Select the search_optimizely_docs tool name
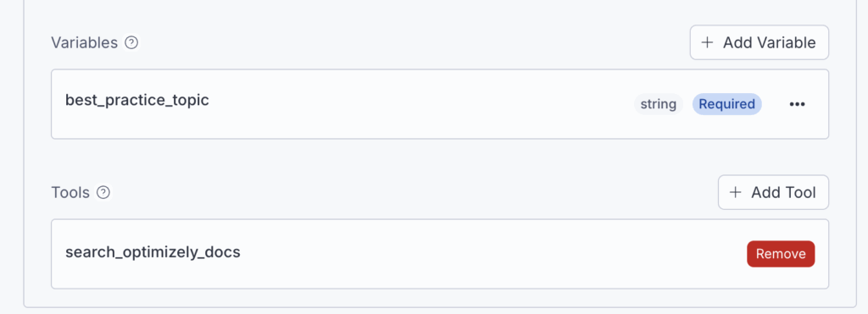Viewport: 868px width, 314px height. pos(153,252)
